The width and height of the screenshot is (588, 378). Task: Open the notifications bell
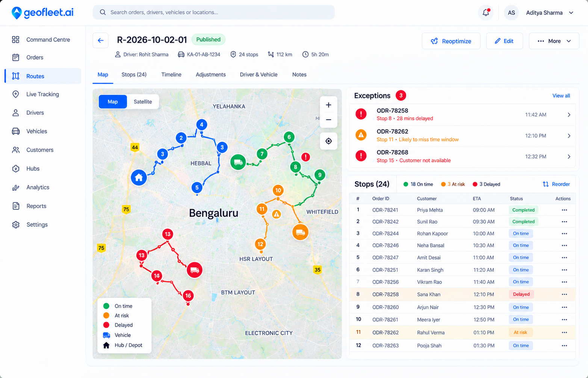[486, 12]
